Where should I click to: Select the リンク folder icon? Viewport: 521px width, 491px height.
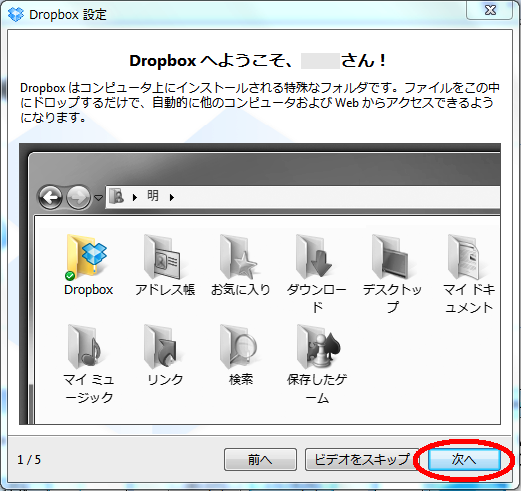(x=161, y=347)
